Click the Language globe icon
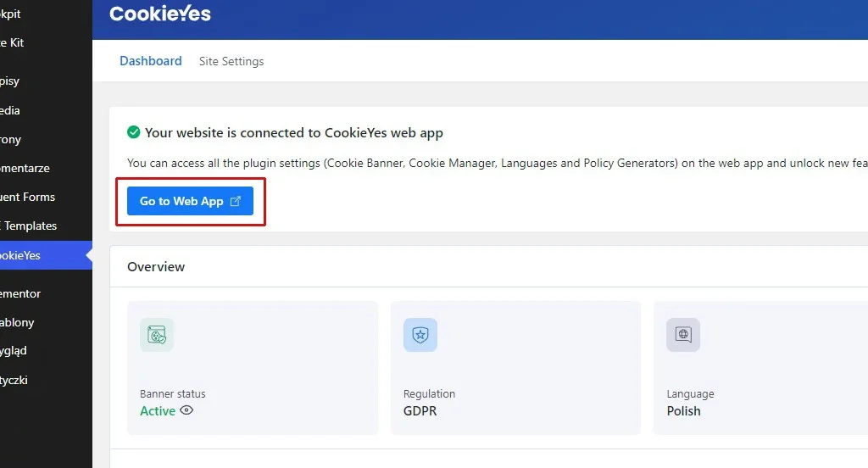This screenshot has width=868, height=468. point(683,335)
